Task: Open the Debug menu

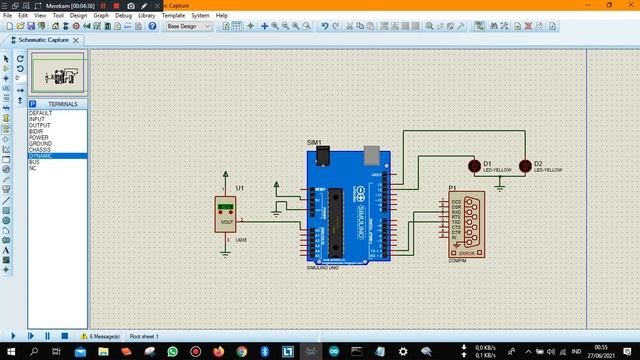Action: coord(123,16)
